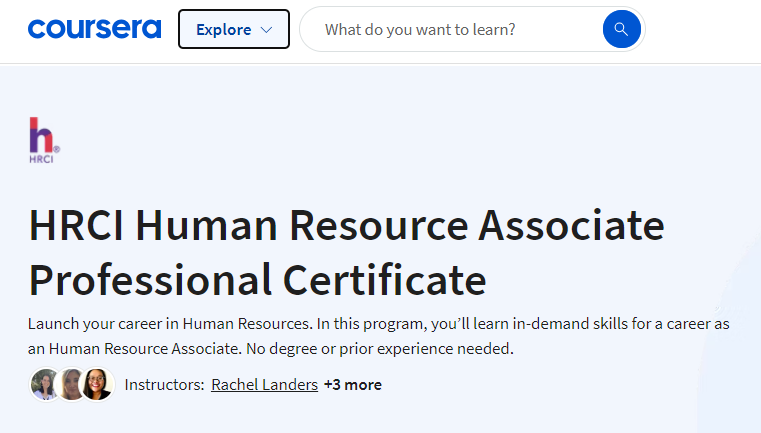
Task: Select the 'Instructors:' label text
Action: [x=165, y=384]
